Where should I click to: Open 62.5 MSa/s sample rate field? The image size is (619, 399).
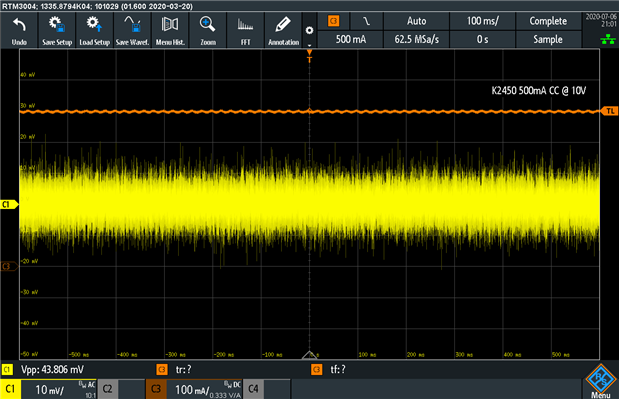pyautogui.click(x=416, y=39)
